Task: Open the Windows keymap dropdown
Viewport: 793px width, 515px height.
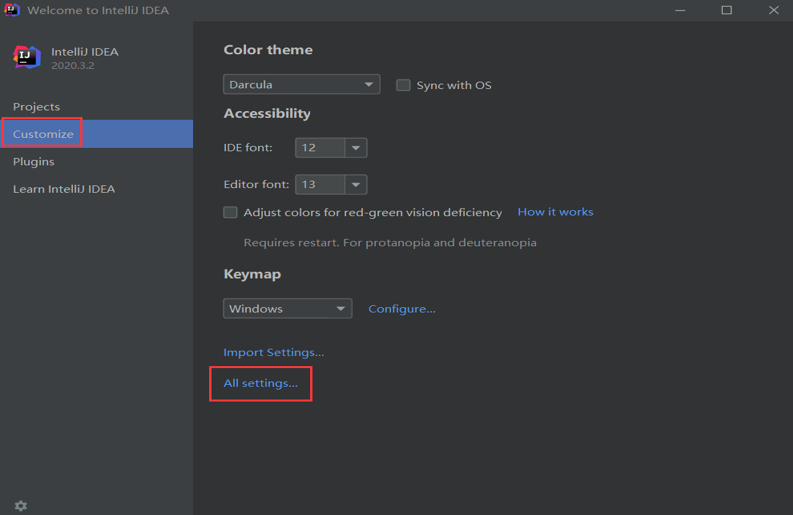Action: click(x=287, y=309)
